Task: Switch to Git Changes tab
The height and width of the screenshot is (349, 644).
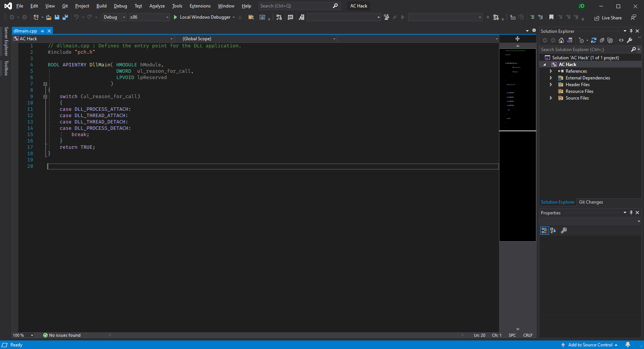Action: (x=591, y=202)
